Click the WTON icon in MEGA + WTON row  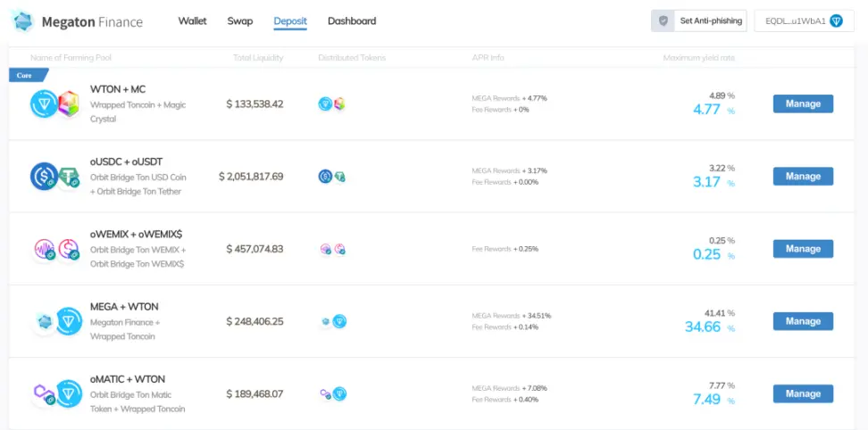(x=69, y=321)
